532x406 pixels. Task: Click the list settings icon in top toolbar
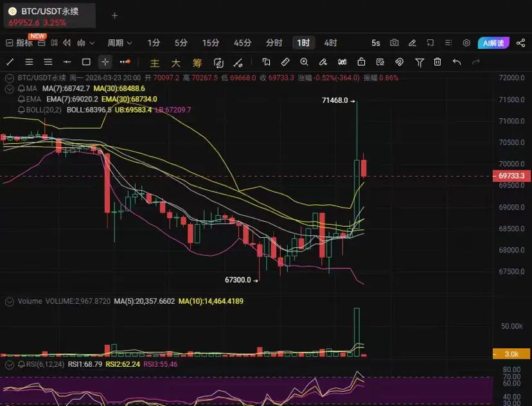coord(448,43)
